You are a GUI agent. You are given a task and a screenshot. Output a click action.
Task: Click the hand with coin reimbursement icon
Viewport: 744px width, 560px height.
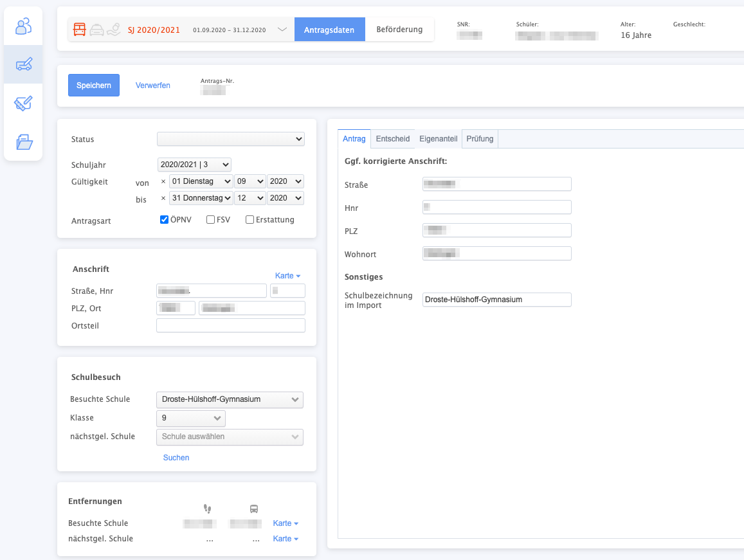(x=113, y=30)
